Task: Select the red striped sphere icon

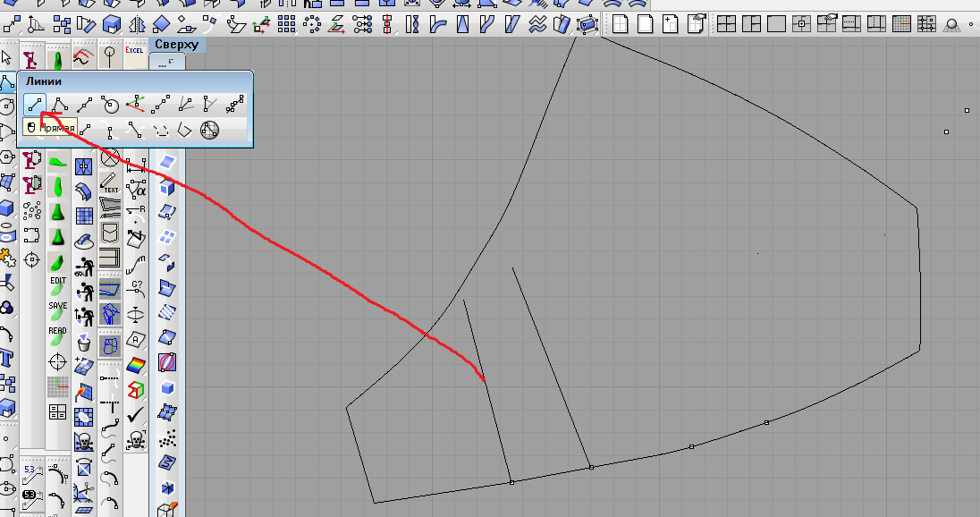Action: click(x=167, y=362)
